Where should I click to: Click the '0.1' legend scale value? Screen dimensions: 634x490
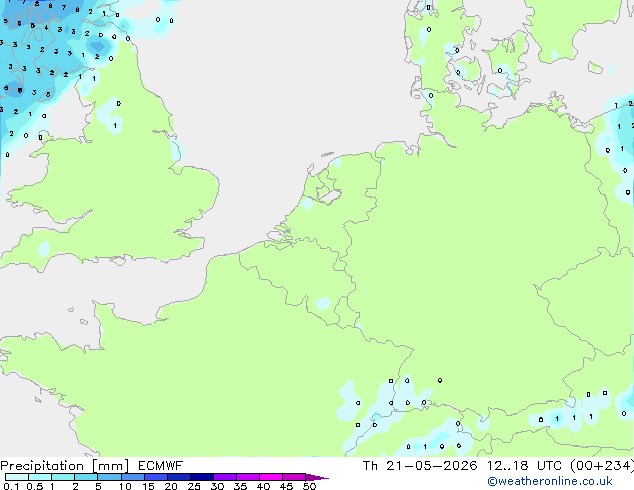pos(11,486)
